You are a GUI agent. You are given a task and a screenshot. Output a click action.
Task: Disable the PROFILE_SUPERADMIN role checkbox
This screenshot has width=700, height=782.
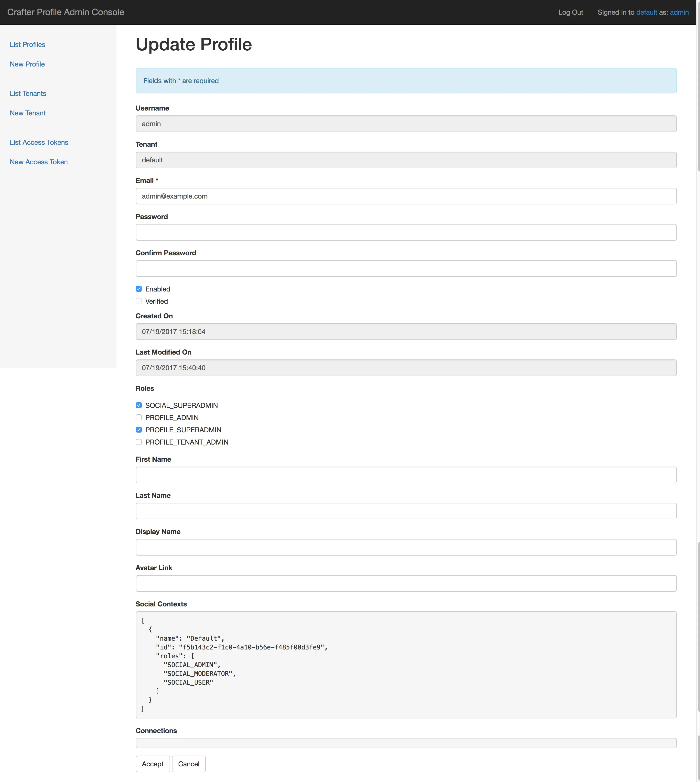[x=139, y=430]
